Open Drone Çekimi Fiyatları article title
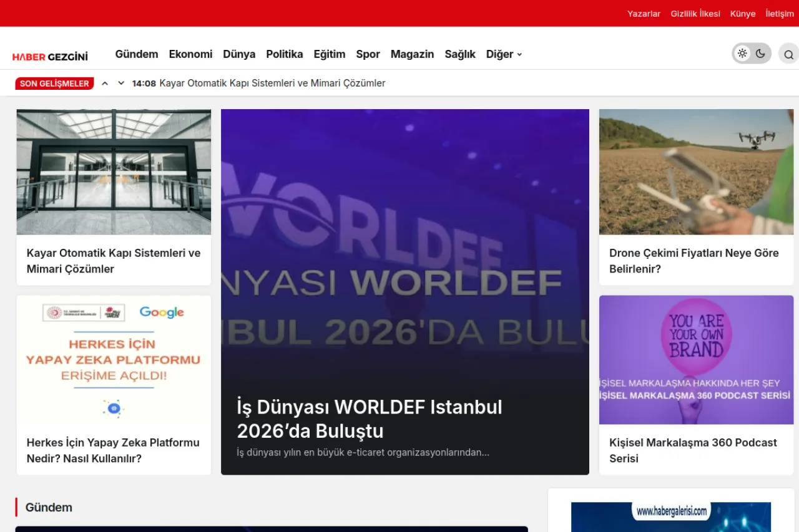The image size is (799, 532). click(694, 261)
